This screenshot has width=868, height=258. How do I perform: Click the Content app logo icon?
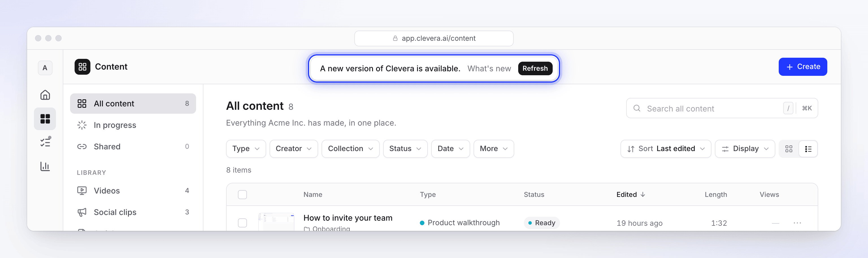[83, 66]
